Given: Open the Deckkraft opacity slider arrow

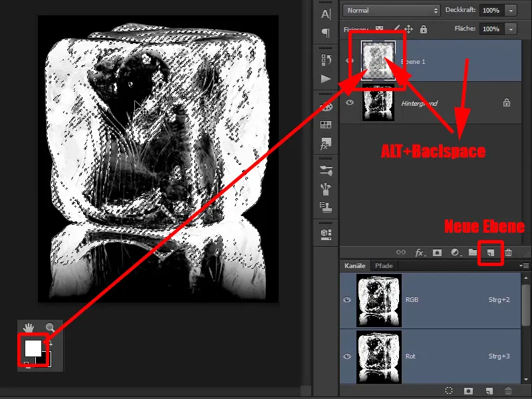Looking at the screenshot, I should pos(511,11).
